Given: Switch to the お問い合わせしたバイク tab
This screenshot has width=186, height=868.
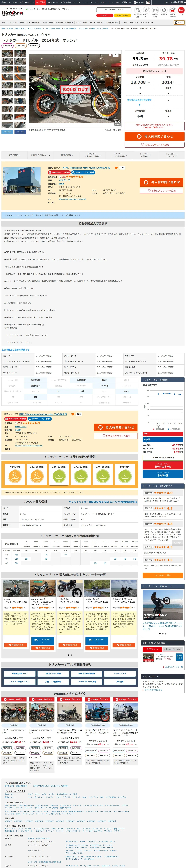Looking at the screenshot, I should [173, 649].
